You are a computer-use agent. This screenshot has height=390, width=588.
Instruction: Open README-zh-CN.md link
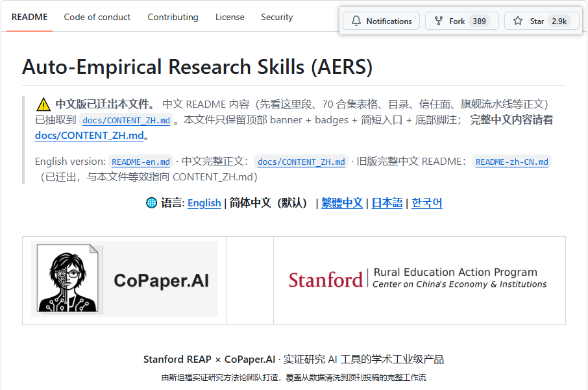[x=512, y=162]
